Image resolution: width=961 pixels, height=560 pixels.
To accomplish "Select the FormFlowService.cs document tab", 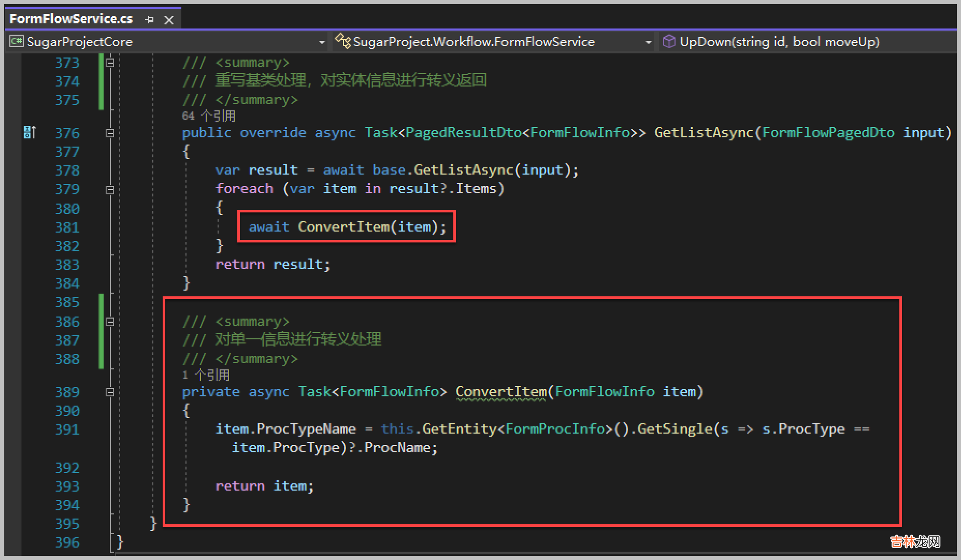I will point(71,19).
